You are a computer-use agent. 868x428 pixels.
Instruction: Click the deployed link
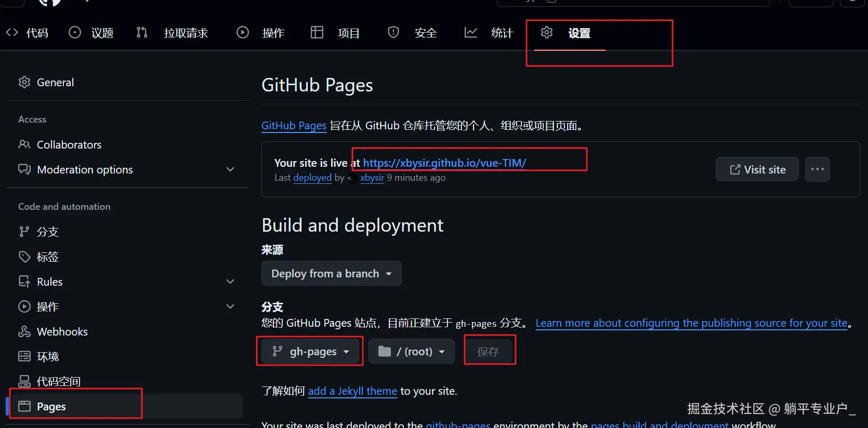(312, 178)
